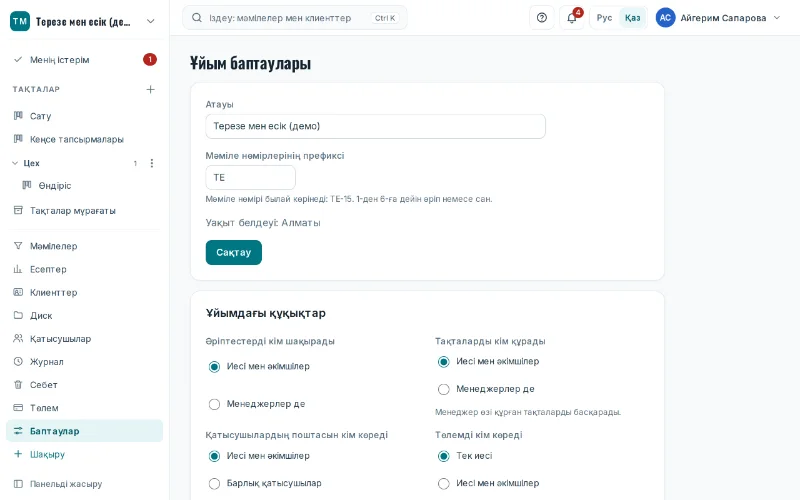Viewport: 800px width, 500px height.
Task: Click the Кеңсе тапсырмалары board icon
Action: tap(18, 139)
